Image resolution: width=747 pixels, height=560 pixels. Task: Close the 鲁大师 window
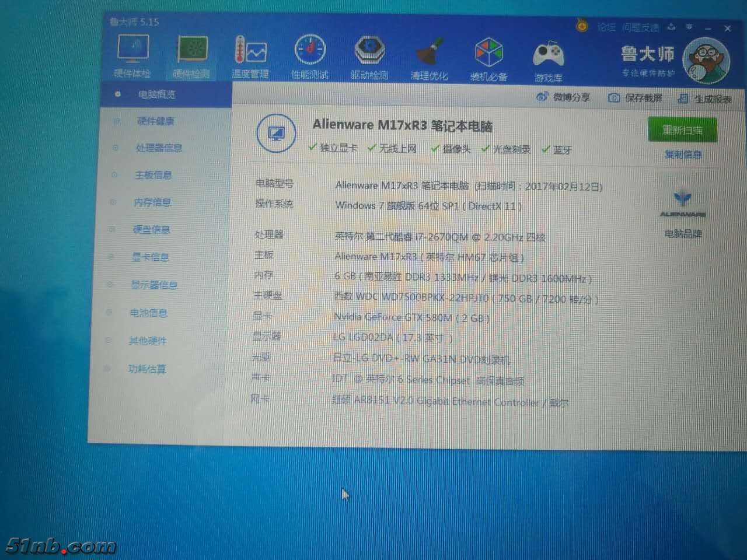(727, 28)
